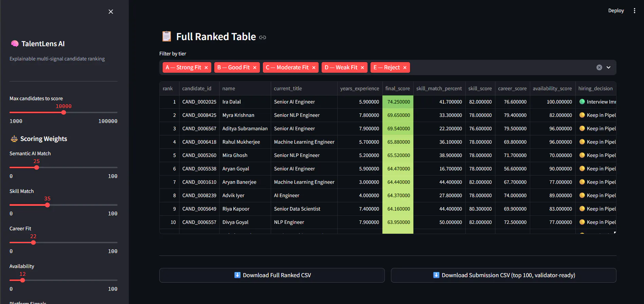644x304 pixels.
Task: Clear all tier filters
Action: pos(599,67)
